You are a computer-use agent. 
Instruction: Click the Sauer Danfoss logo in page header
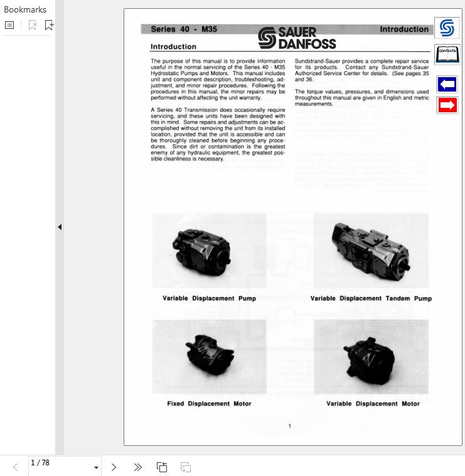pos(297,38)
